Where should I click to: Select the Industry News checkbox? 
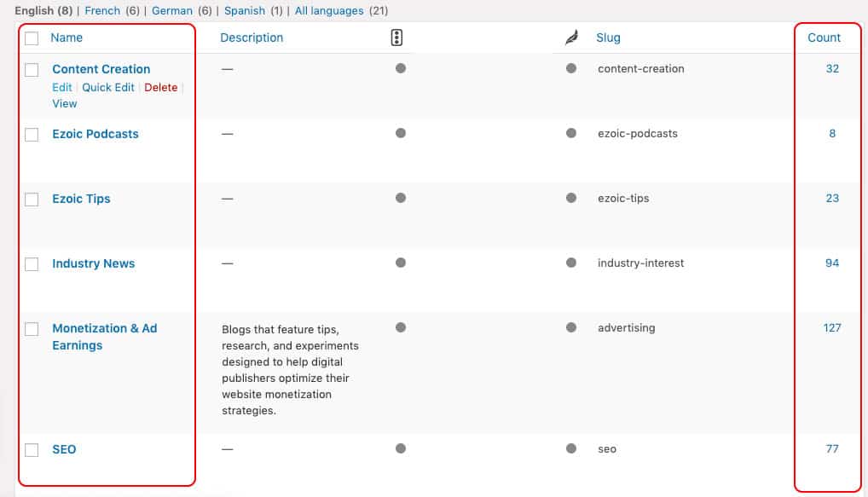[32, 264]
